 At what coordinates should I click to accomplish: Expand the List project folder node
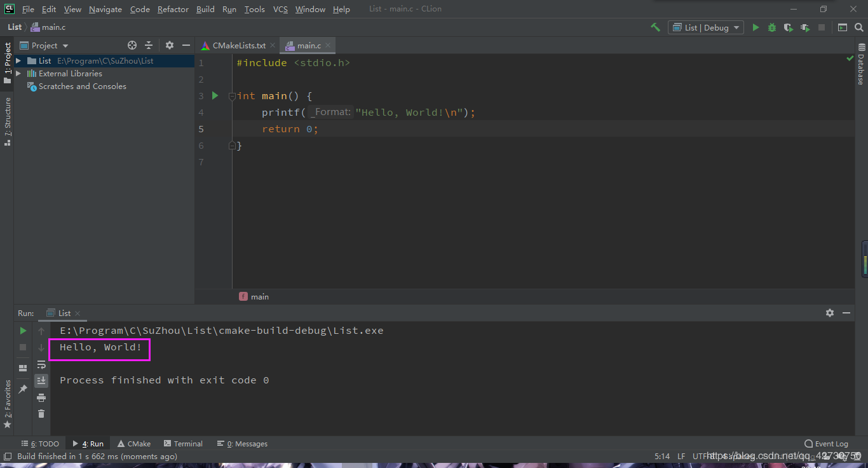[18, 61]
